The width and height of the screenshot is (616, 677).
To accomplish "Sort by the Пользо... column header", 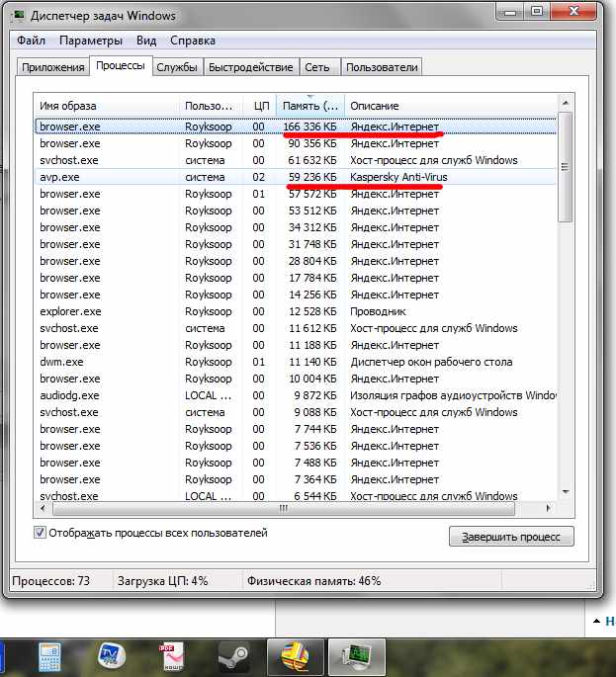I will [x=212, y=106].
